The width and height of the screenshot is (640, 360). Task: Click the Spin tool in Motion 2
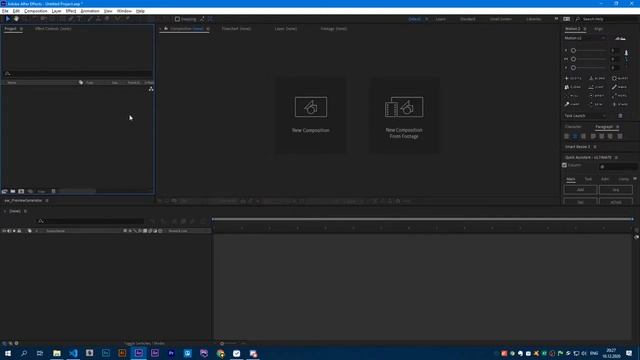point(596,104)
